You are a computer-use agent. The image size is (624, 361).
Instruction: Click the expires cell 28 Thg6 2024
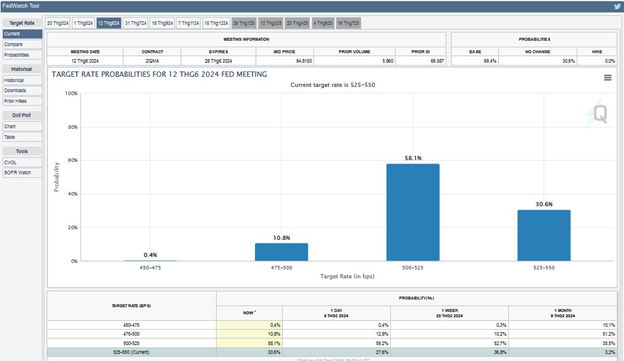(x=218, y=61)
